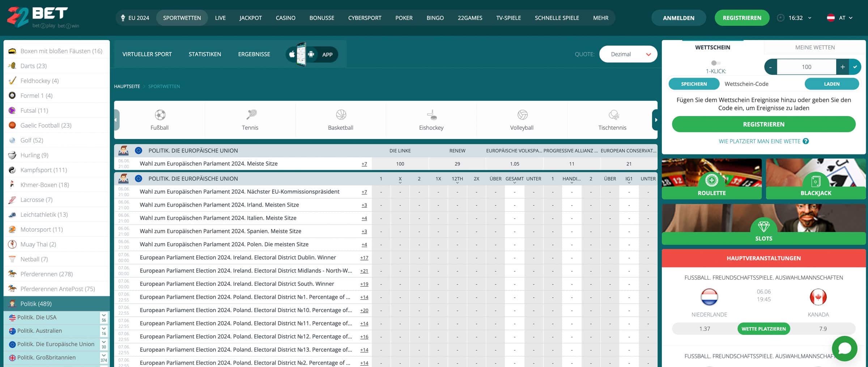Open Pferderennen (278) in sidebar
The width and height of the screenshot is (868, 367).
click(x=56, y=274)
